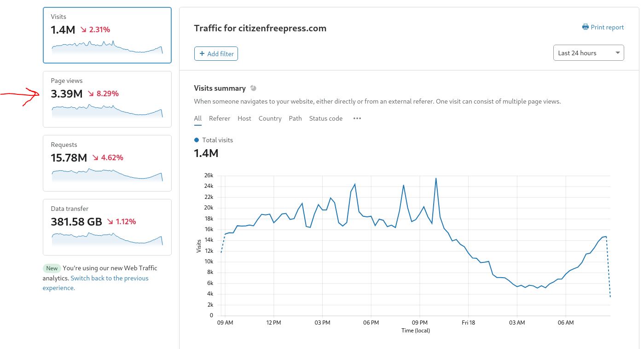This screenshot has height=349, width=644.
Task: Click the 09 AM x-axis label
Action: point(225,323)
